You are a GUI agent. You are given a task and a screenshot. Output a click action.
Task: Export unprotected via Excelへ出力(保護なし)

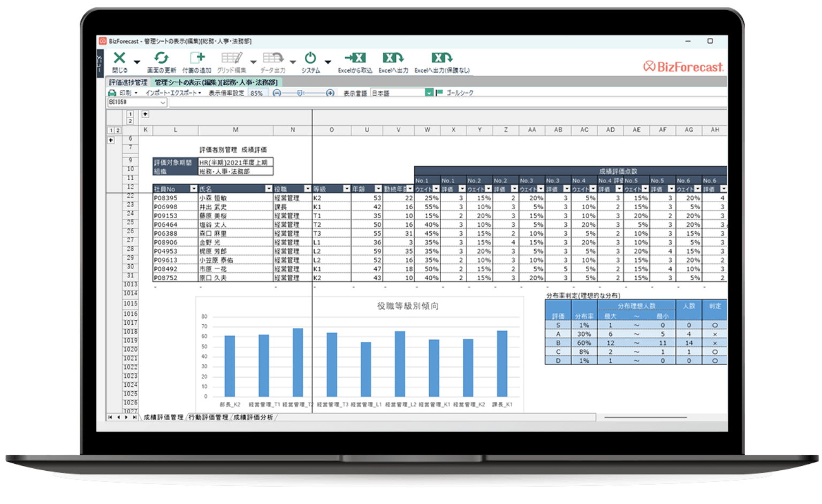[x=441, y=60]
